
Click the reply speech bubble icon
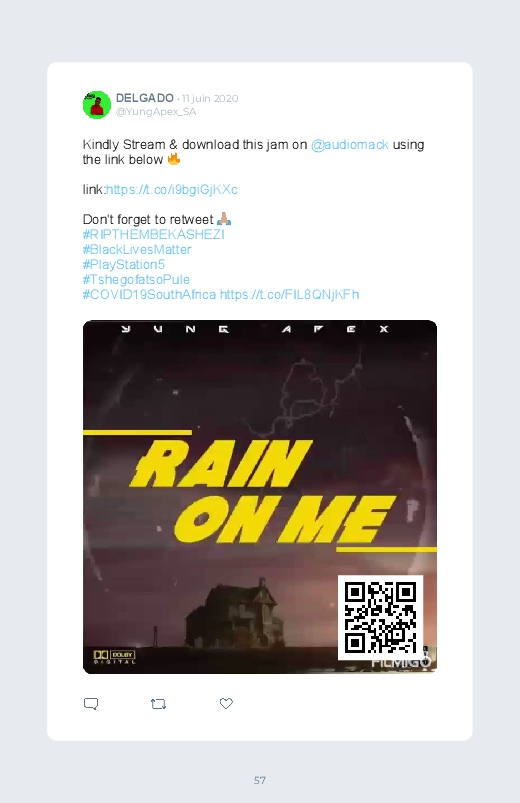pyautogui.click(x=91, y=704)
